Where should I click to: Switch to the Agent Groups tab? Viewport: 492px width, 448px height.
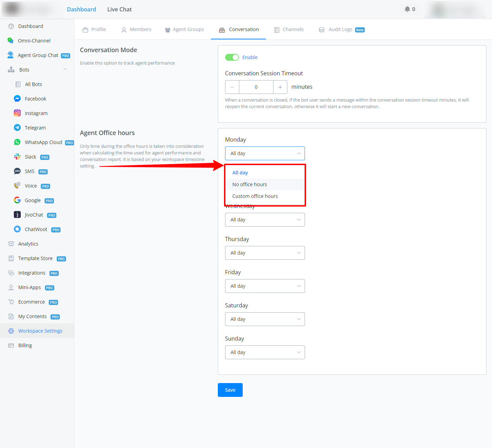[x=184, y=29]
